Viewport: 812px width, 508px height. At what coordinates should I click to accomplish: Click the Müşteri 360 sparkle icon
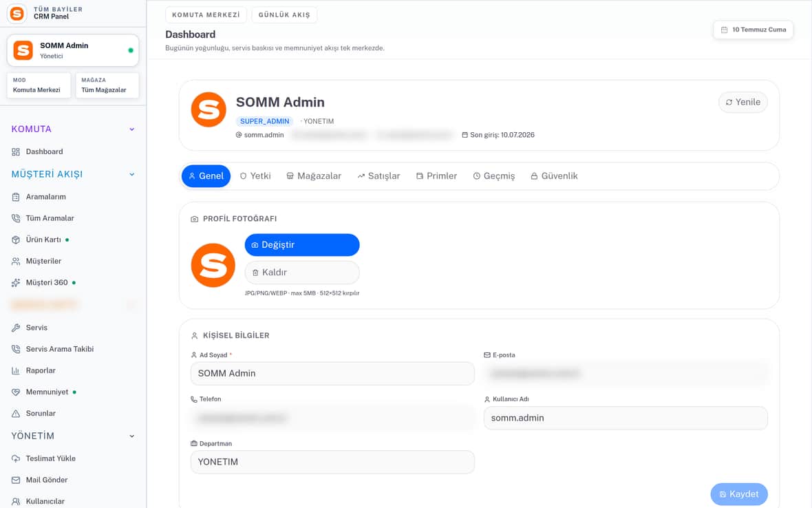click(16, 283)
